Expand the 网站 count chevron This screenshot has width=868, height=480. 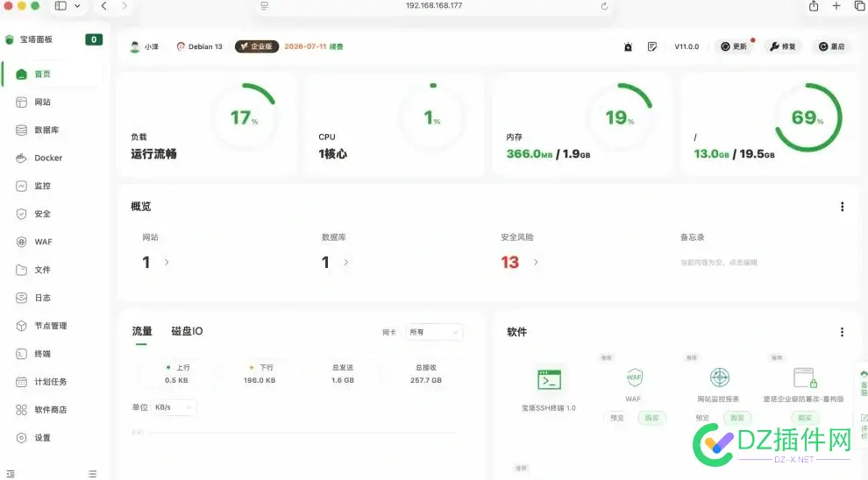tap(167, 262)
